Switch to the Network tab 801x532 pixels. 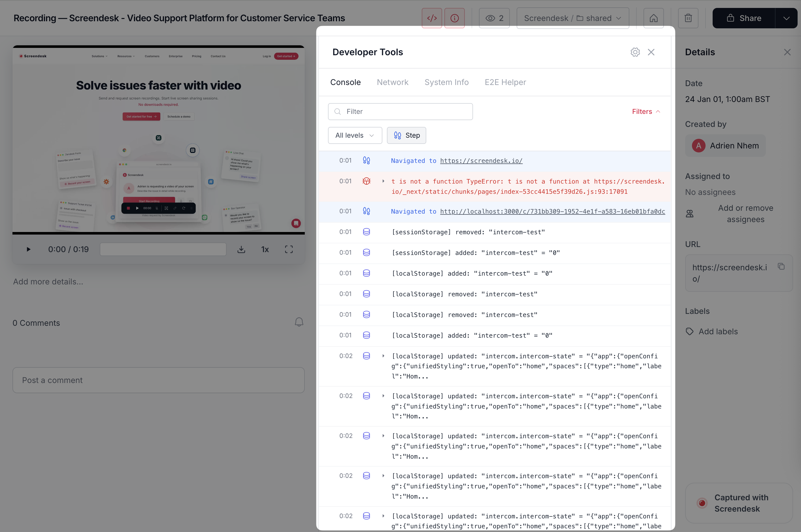pyautogui.click(x=393, y=82)
